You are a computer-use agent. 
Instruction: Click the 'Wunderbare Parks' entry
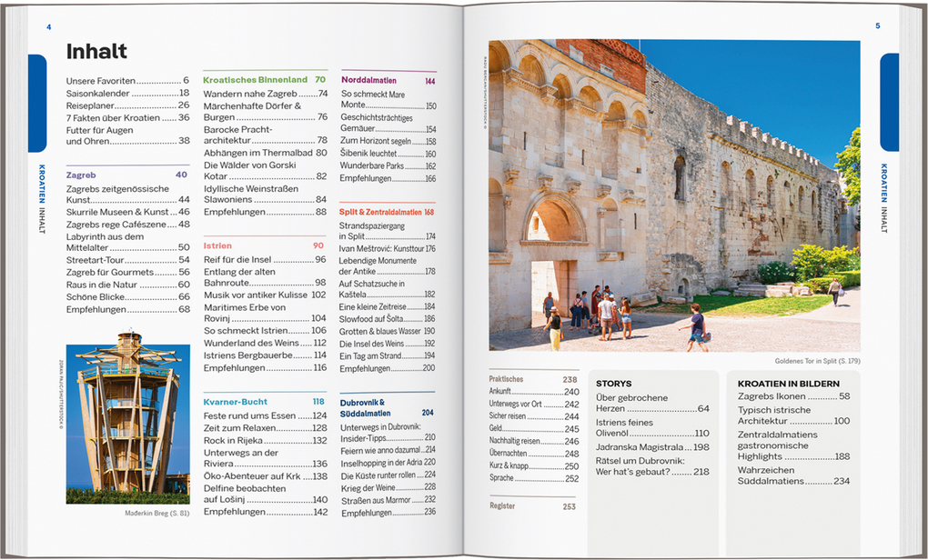[x=388, y=166]
